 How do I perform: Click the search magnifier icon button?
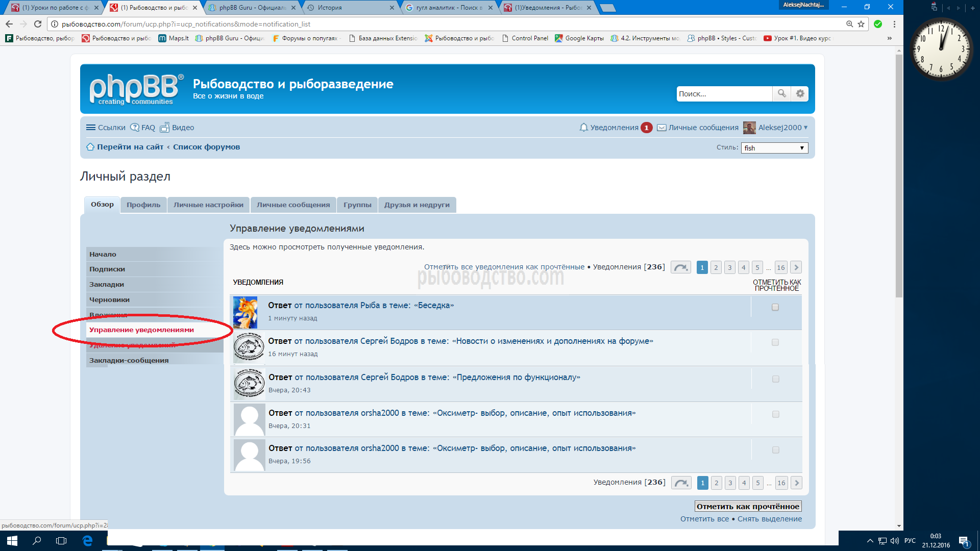point(781,94)
